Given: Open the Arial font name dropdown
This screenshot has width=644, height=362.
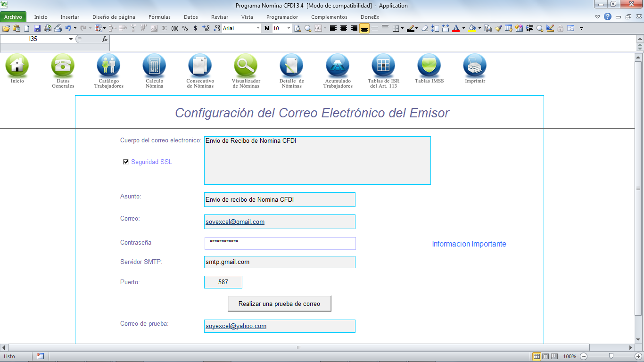Looking at the screenshot, I should [x=258, y=28].
